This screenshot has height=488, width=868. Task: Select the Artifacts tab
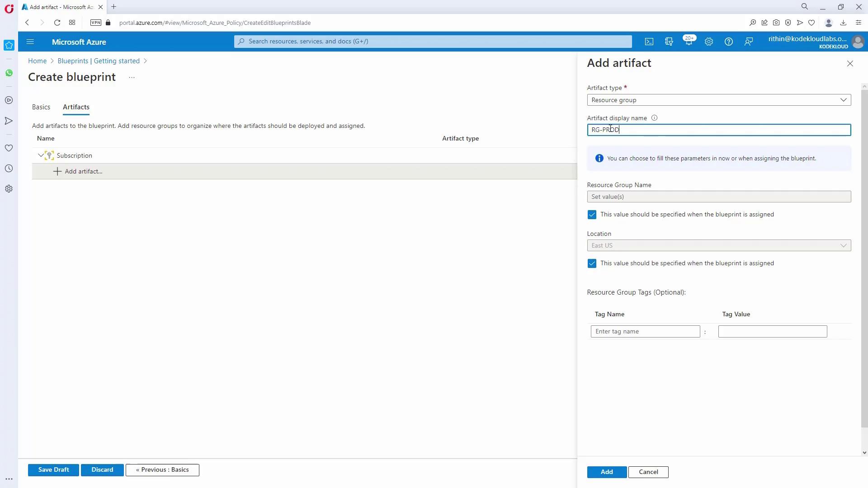pos(76,107)
